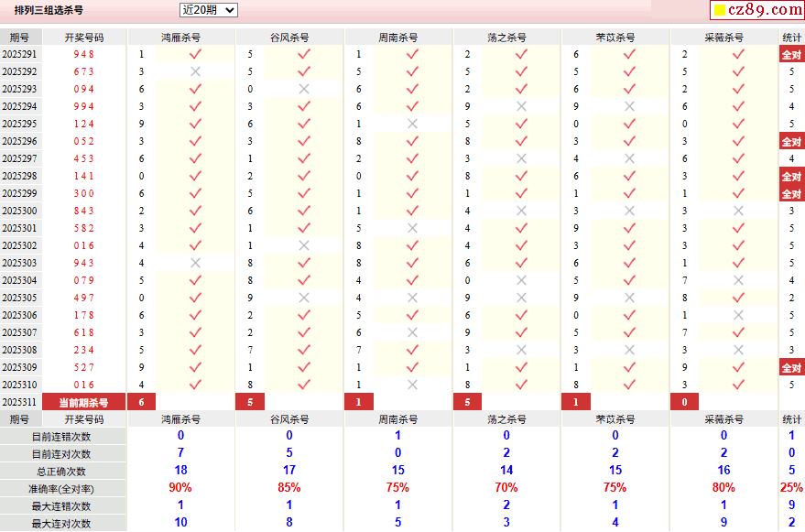The image size is (805, 532).
Task: Click the red number 6 in row 2025311
Action: coord(141,402)
